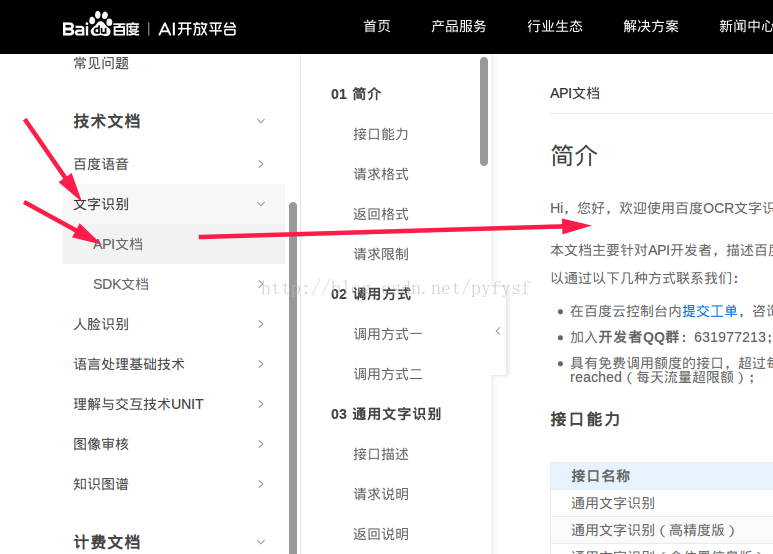Jump to 调用方式二 in the outline
Viewport: 773px width, 554px height.
click(x=387, y=374)
